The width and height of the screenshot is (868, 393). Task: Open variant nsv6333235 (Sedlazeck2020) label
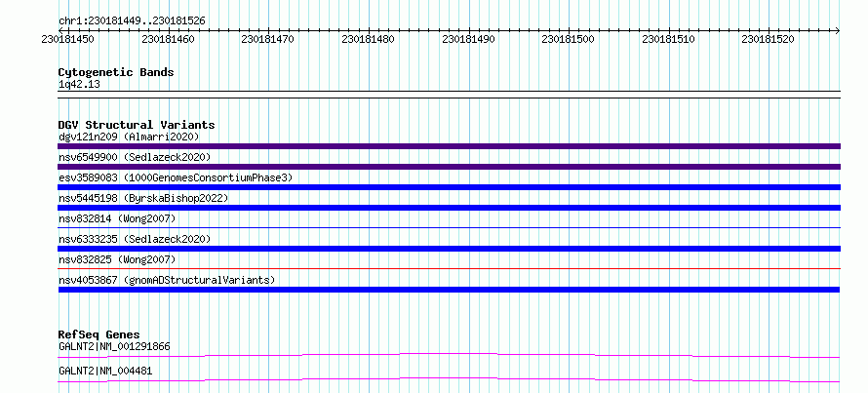(x=135, y=239)
